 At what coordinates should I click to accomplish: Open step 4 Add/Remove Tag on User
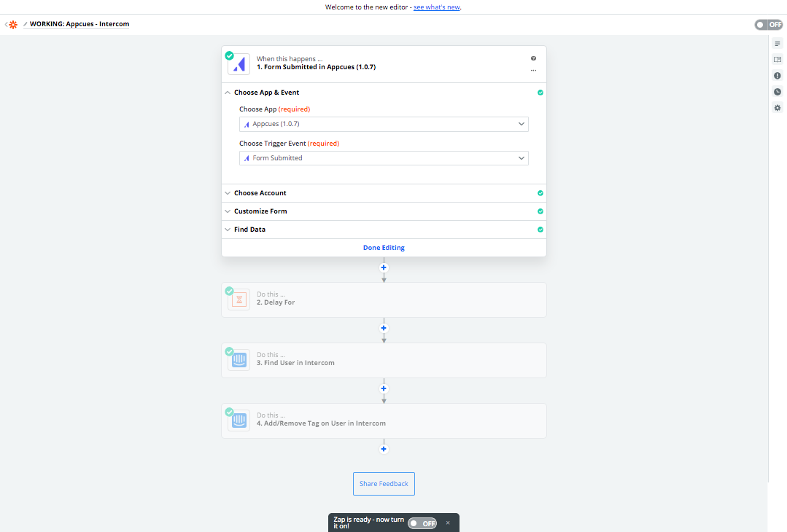point(384,420)
